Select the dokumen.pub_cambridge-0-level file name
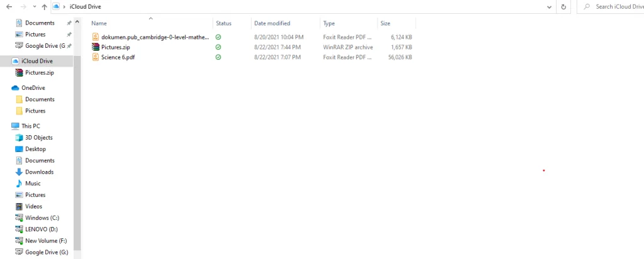Screen dimensions: 644x259 tap(155, 37)
